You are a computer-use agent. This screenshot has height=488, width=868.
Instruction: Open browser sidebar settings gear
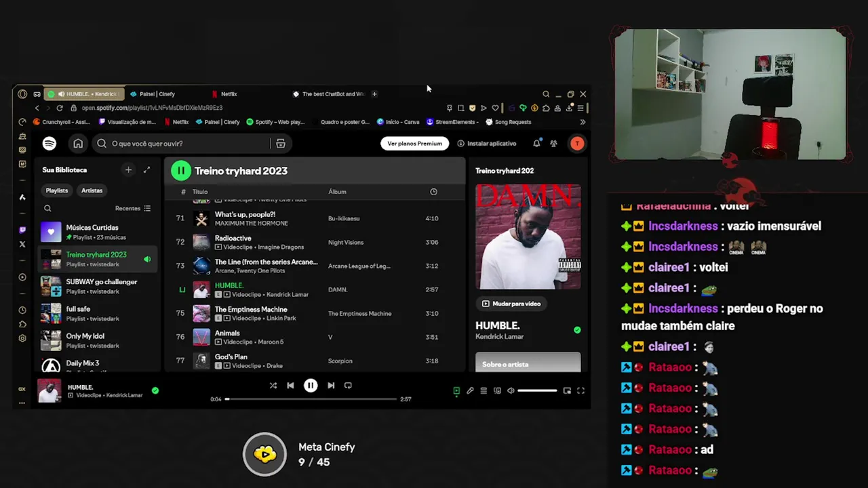(22, 338)
